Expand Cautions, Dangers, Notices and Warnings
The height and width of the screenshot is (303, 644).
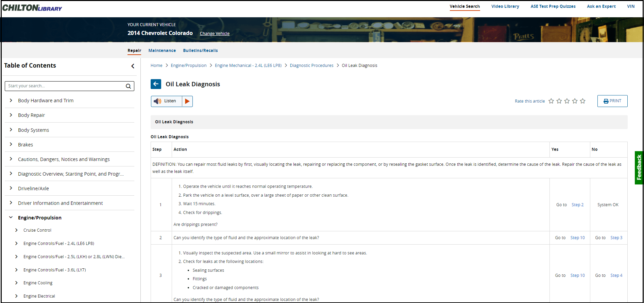tap(11, 159)
